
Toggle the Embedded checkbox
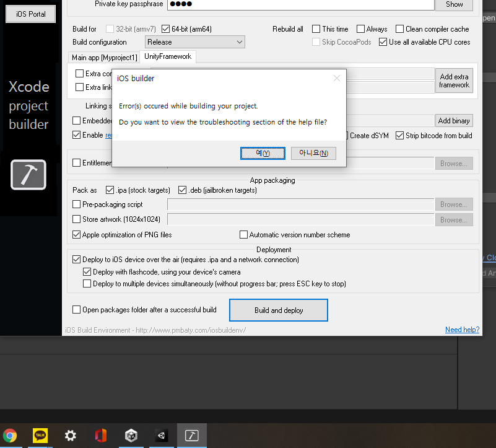point(76,121)
